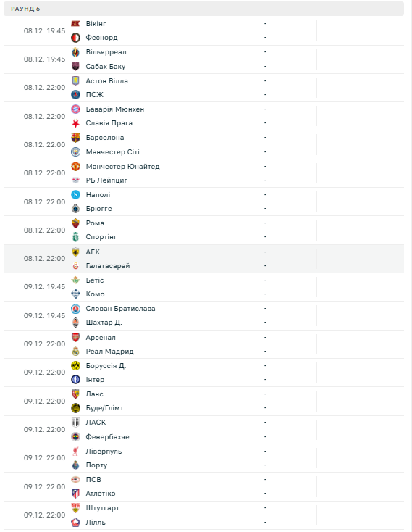
Task: Open the Арсенал team link
Action: [x=101, y=338]
